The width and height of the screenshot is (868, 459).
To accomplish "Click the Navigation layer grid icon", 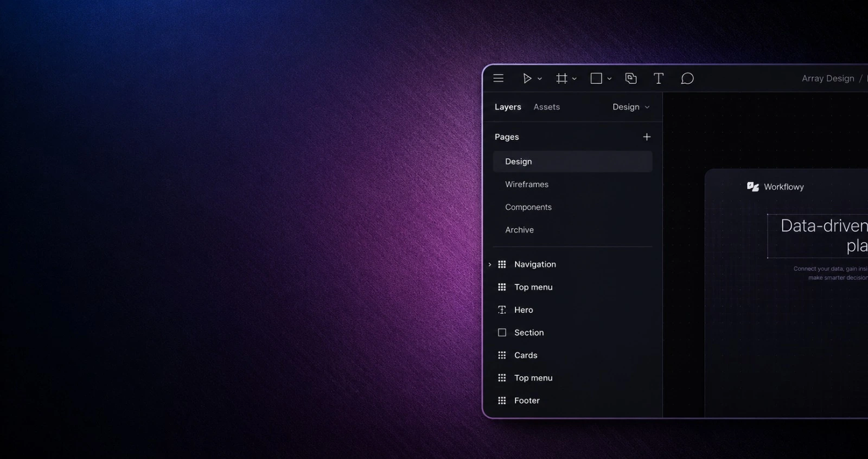I will (x=502, y=264).
